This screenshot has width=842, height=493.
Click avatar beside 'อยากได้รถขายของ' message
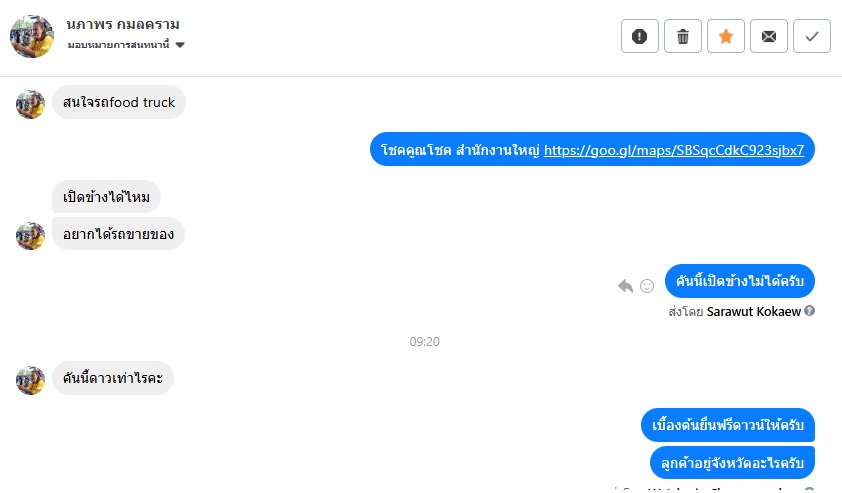[30, 236]
